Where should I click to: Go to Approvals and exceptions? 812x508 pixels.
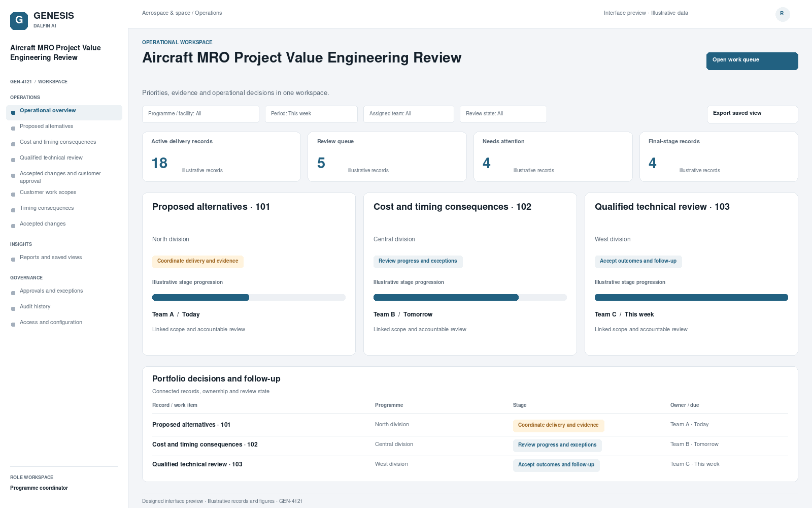point(51,291)
